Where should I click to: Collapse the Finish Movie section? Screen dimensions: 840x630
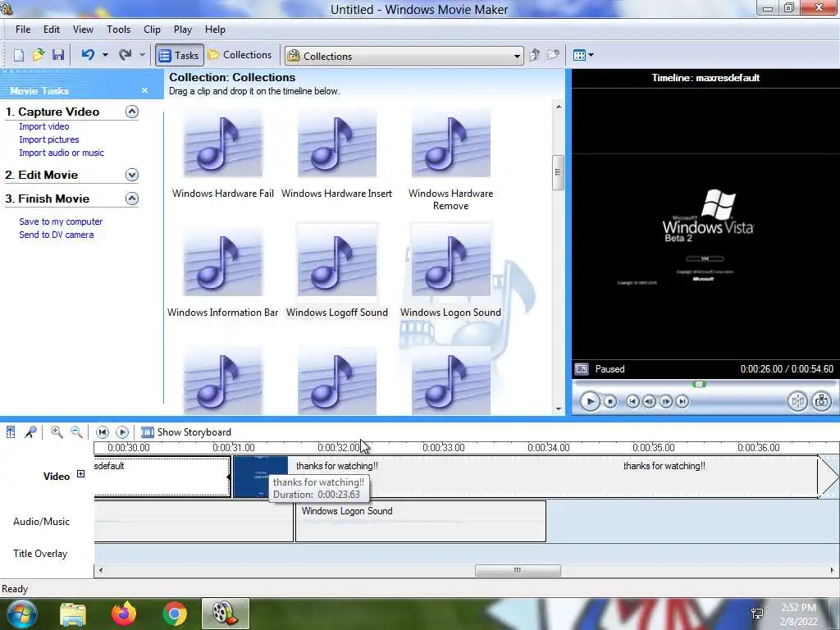132,199
